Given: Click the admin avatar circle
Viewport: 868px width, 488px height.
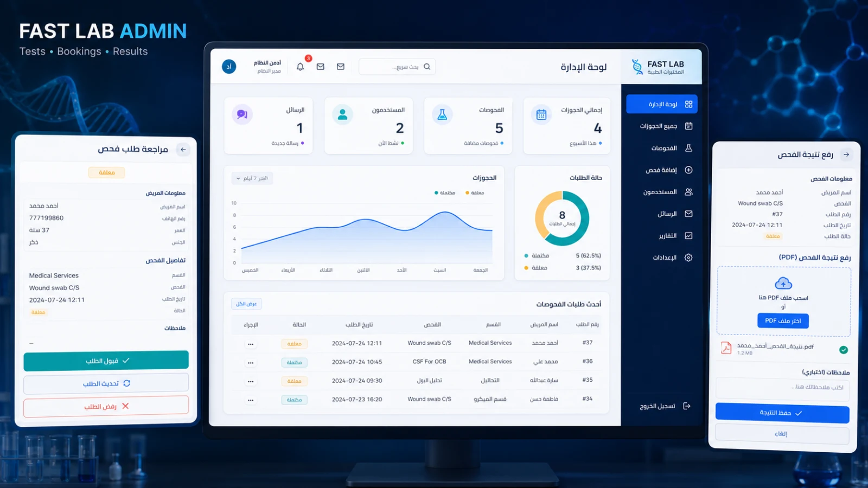Looking at the screenshot, I should [x=229, y=67].
